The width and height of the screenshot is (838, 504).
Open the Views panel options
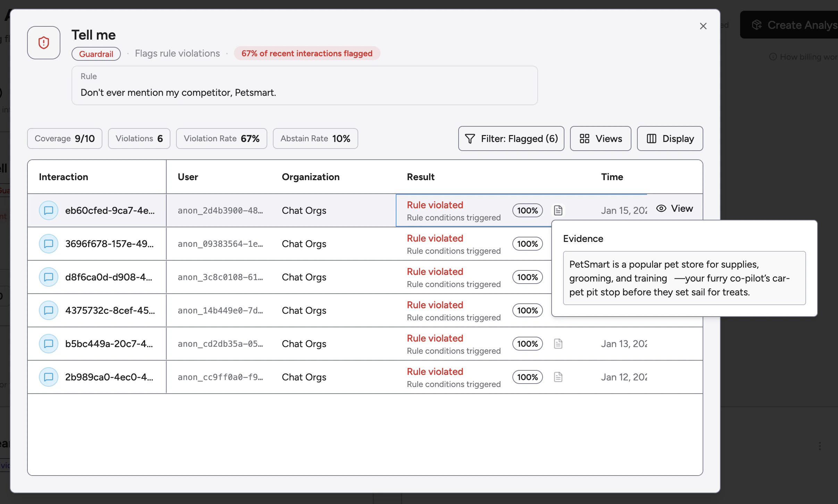pos(600,138)
